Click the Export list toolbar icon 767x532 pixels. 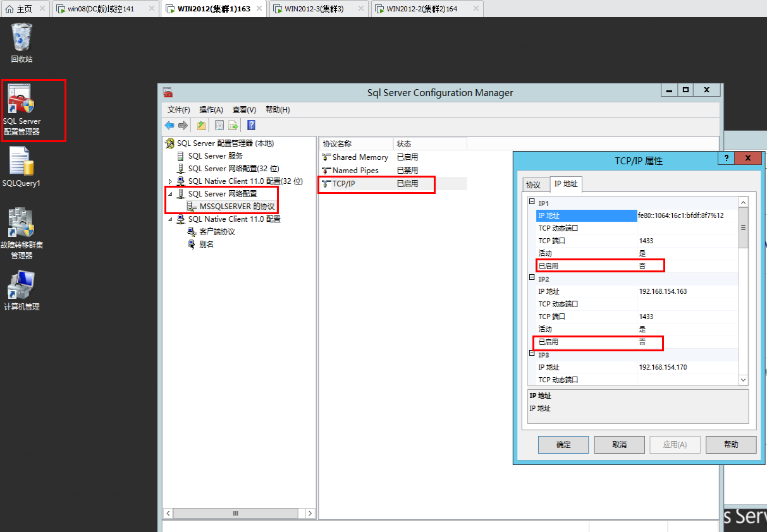click(233, 125)
